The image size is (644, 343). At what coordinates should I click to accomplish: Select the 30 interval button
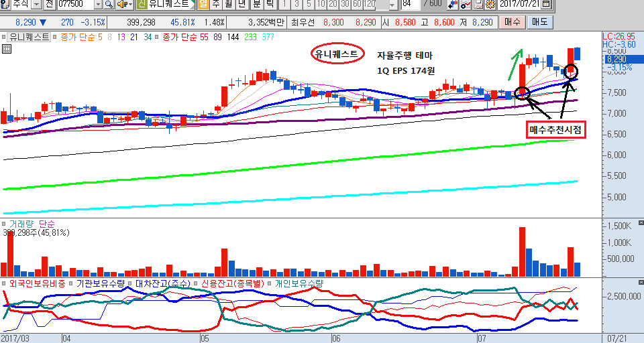[345, 5]
